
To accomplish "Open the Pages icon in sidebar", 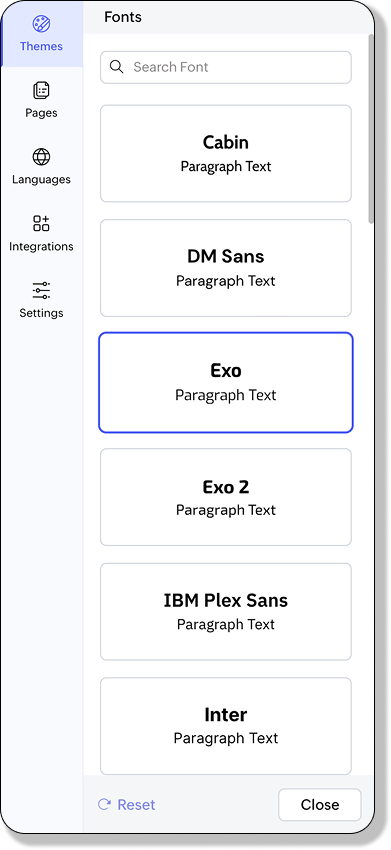I will point(41,91).
